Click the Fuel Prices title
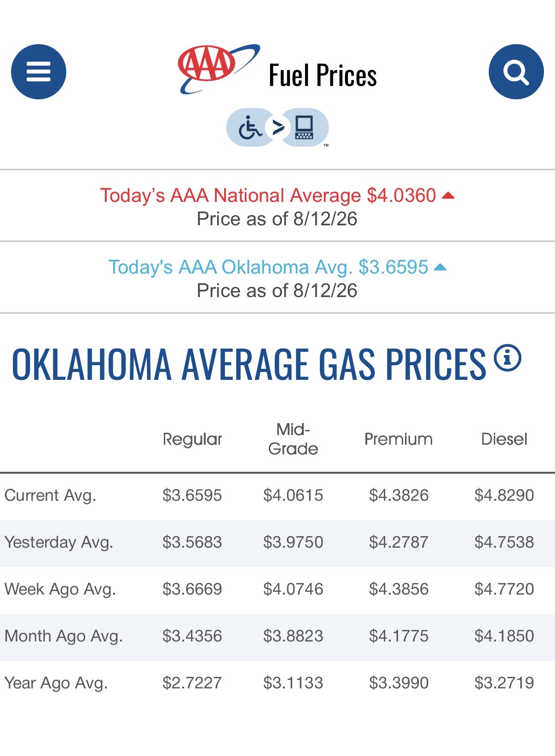Viewport: 555px width, 756px height. (x=323, y=75)
